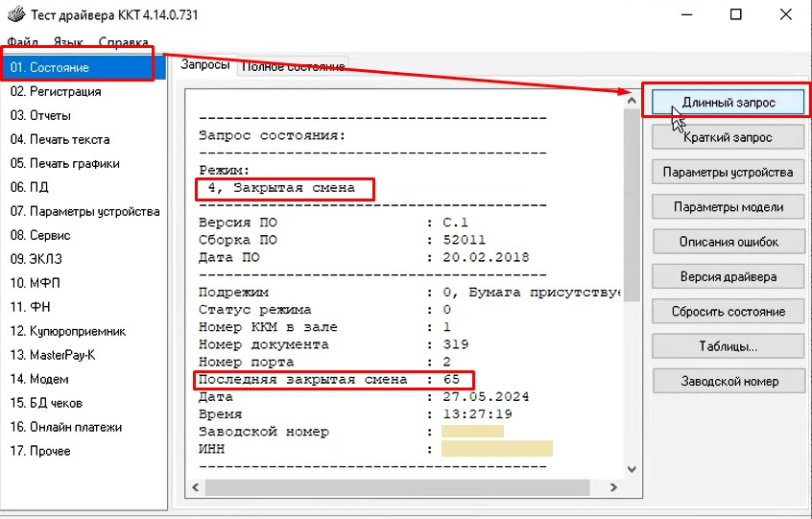Click the 'Версия ПО' value C.1
The width and height of the screenshot is (812, 519).
(x=455, y=223)
